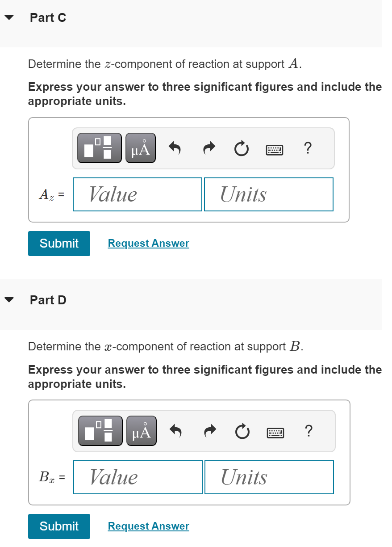Screen dimensions: 392x547
Task: Open the math templates dropdown in Part D
Action: point(100,430)
